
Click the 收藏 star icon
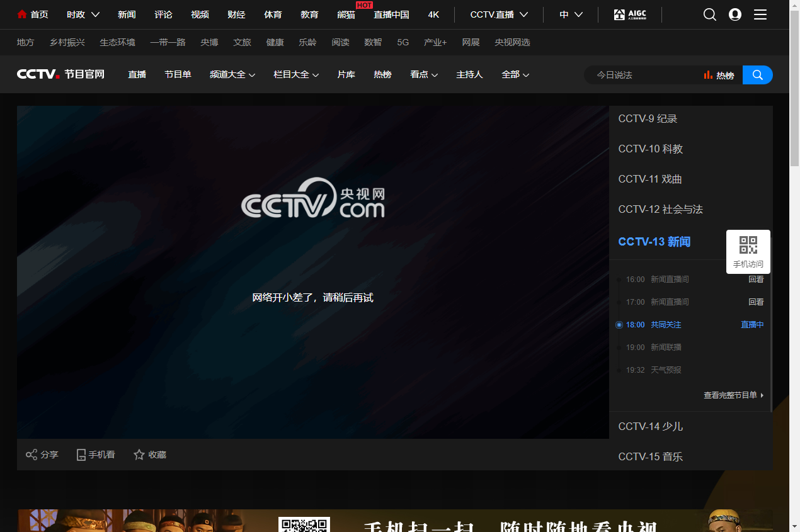coord(139,455)
